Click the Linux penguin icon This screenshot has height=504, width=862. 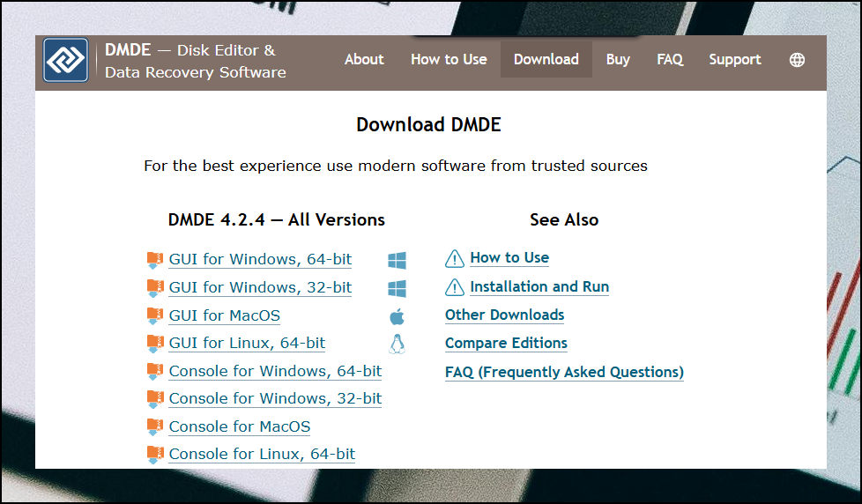click(x=397, y=344)
